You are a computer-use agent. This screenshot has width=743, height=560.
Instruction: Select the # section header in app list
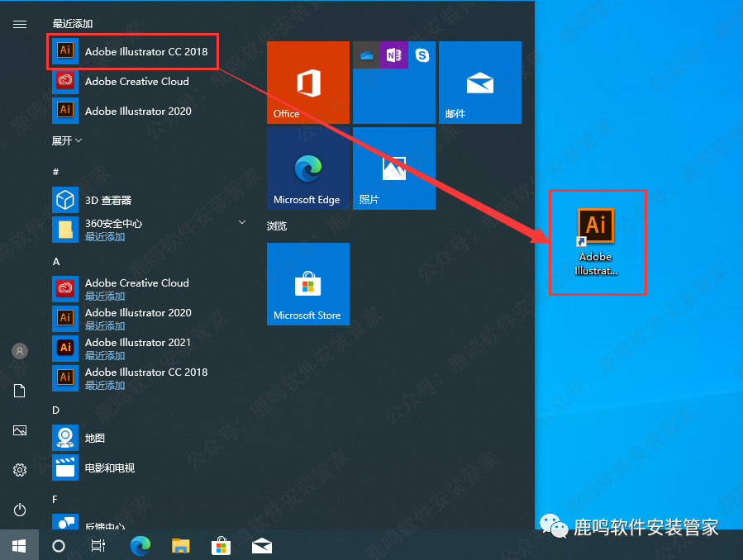point(55,172)
